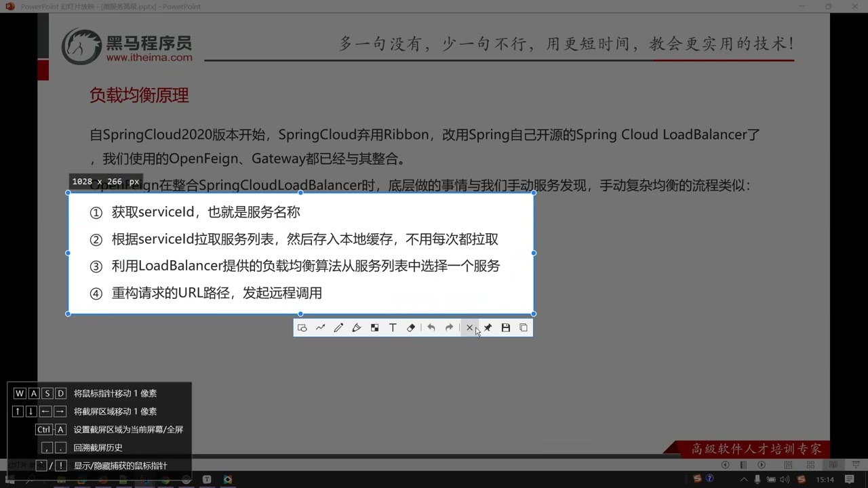
Task: Pin the snip to screen
Action: pyautogui.click(x=488, y=328)
